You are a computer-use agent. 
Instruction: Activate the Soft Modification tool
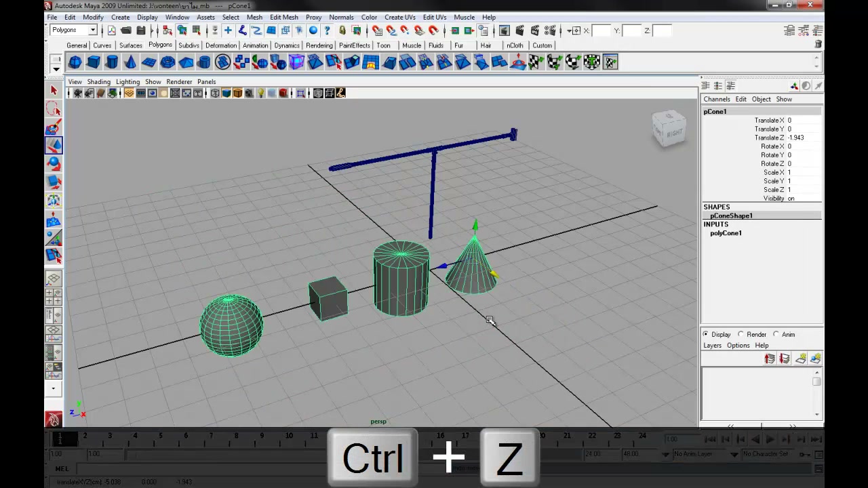(54, 220)
